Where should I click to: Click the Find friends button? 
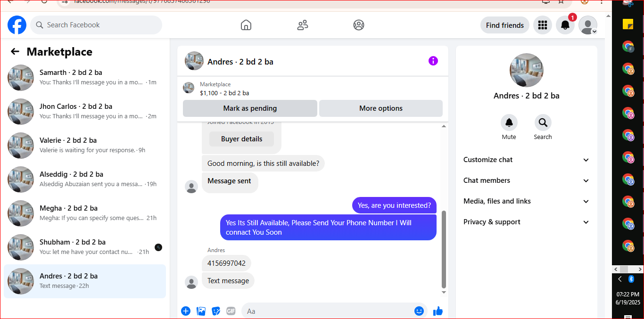click(x=505, y=25)
